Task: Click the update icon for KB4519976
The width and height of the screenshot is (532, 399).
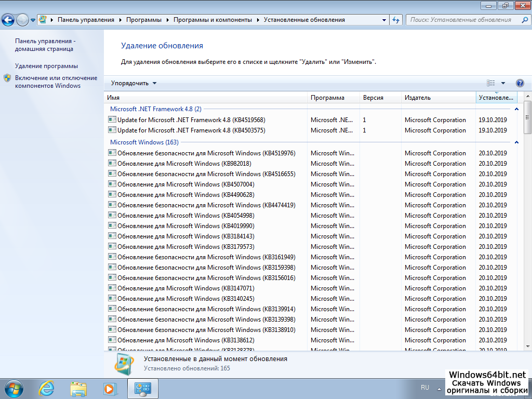Action: pos(112,153)
